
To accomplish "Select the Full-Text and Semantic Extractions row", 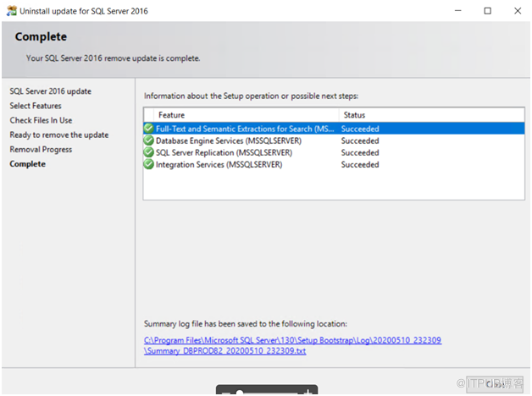I will (334, 129).
